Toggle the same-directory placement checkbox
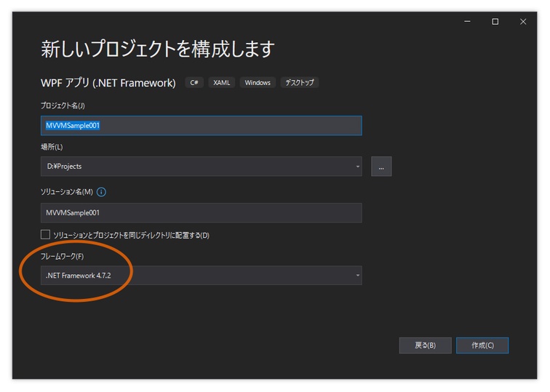Screen dimensions: 550x392 pos(45,235)
